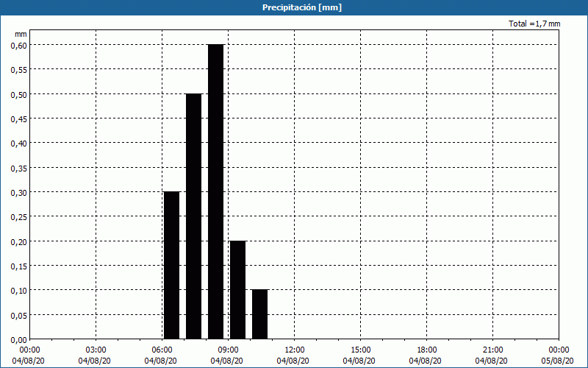This screenshot has height=368, width=588.
Task: Click the 09:00 time axis label
Action: point(229,350)
